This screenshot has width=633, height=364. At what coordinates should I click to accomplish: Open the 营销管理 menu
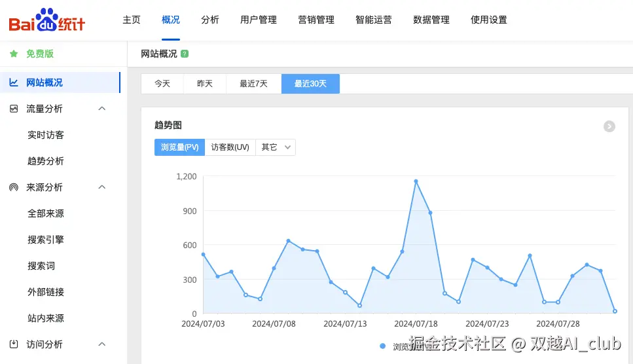coord(316,20)
